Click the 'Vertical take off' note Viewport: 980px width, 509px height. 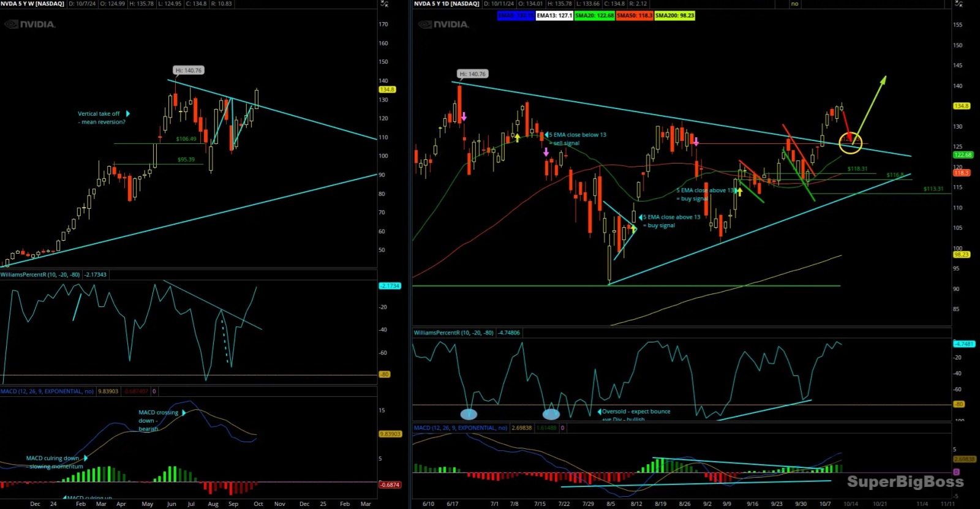[x=101, y=118]
